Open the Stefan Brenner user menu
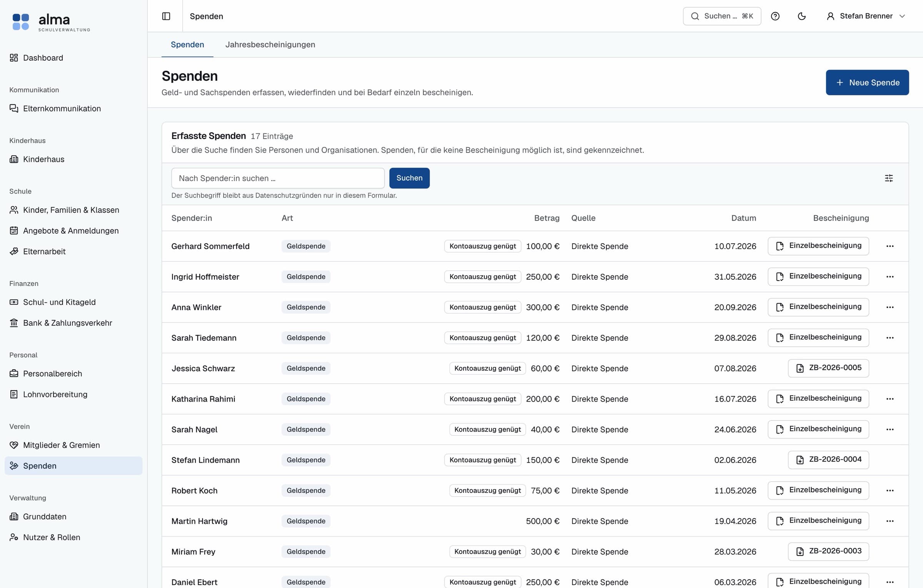The height and width of the screenshot is (588, 923). (x=866, y=16)
